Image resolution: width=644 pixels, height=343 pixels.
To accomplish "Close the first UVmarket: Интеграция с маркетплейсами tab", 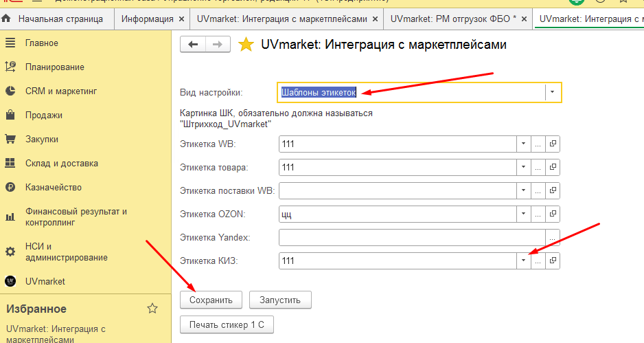I will tap(375, 19).
